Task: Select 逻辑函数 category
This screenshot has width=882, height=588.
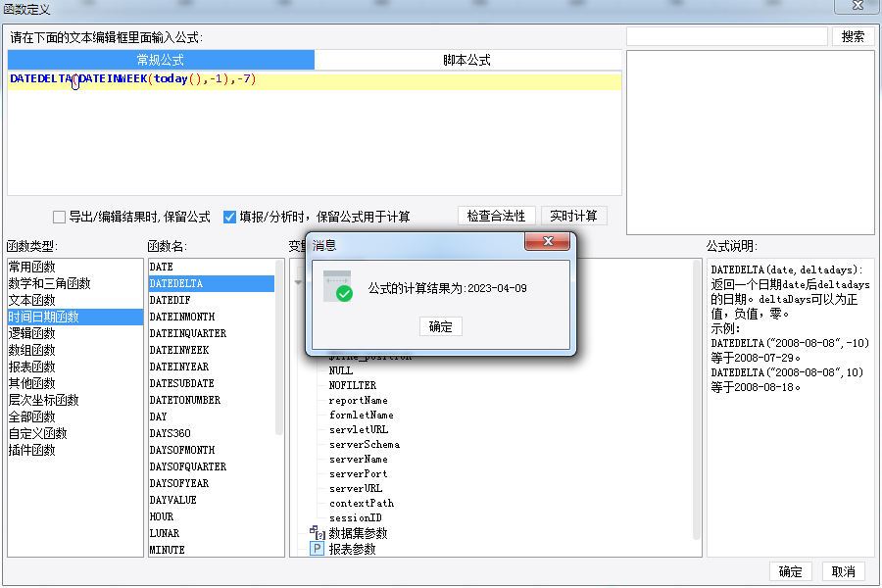Action: [x=75, y=333]
